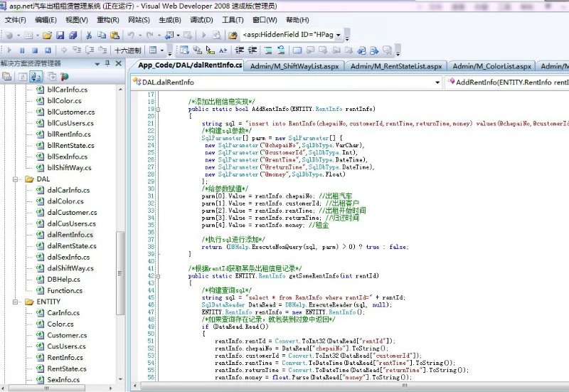Click the Continue debugging play icon
The width and height of the screenshot is (569, 392).
[9, 50]
